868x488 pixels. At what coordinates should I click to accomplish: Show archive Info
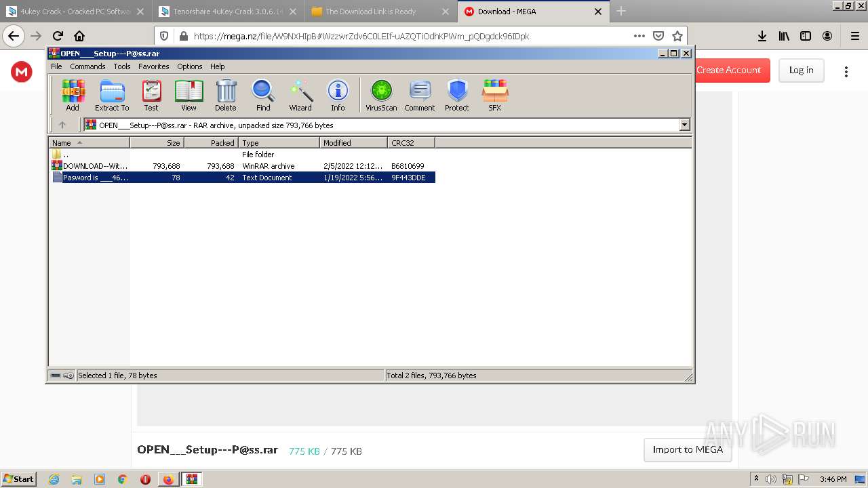click(338, 95)
